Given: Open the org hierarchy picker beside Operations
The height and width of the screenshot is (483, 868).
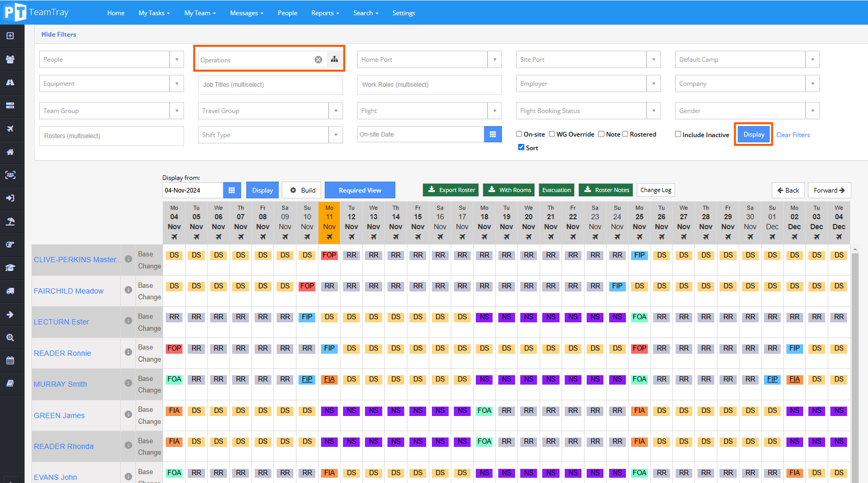Looking at the screenshot, I should pos(334,60).
